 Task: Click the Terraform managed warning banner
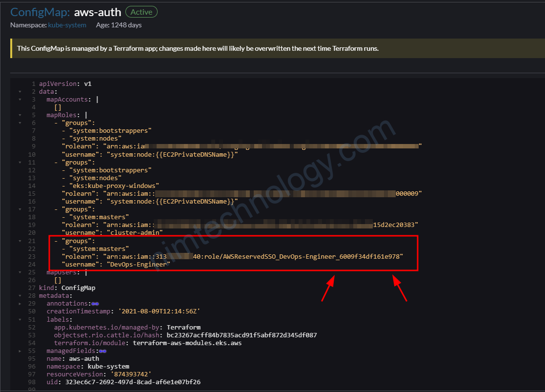pyautogui.click(x=198, y=48)
